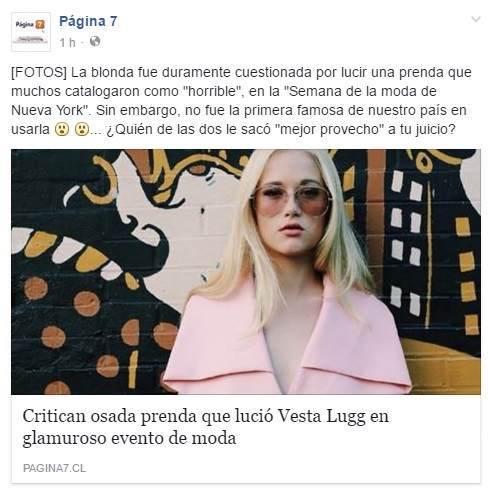
Task: Open the post's 1 h timestamp
Action: coord(68,42)
